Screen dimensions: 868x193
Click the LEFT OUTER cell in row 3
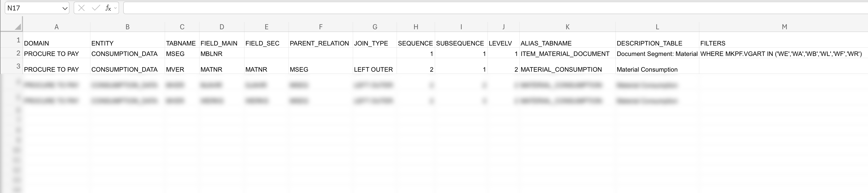pyautogui.click(x=373, y=70)
